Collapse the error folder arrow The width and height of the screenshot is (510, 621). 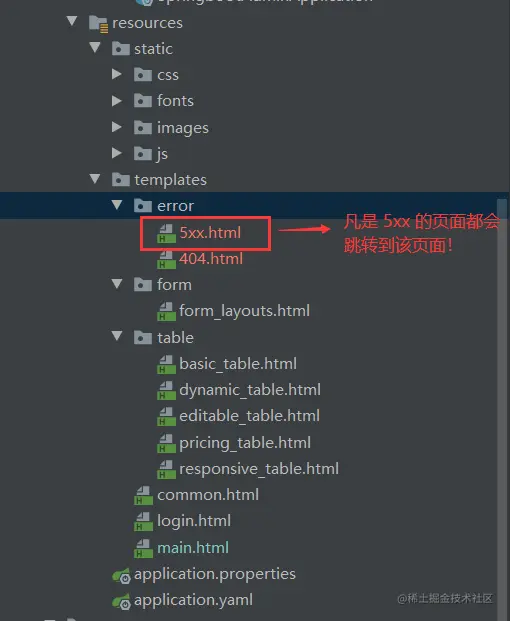(x=117, y=205)
